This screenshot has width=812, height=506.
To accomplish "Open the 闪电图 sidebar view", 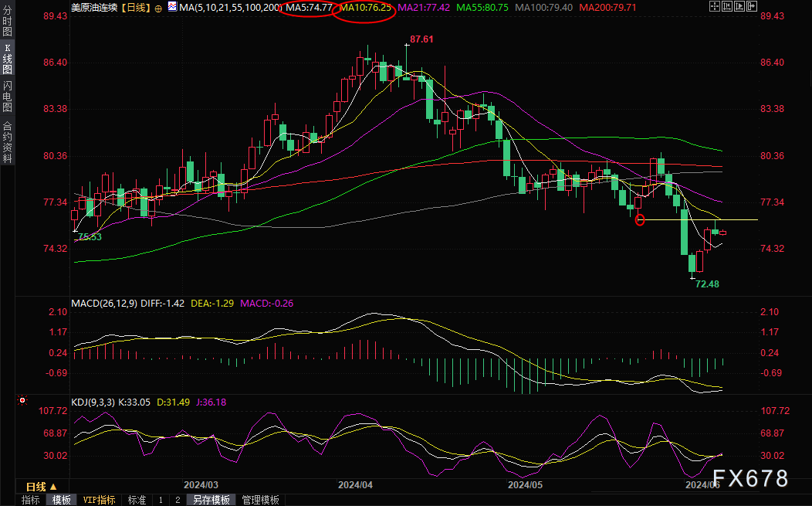I will 8,96.
